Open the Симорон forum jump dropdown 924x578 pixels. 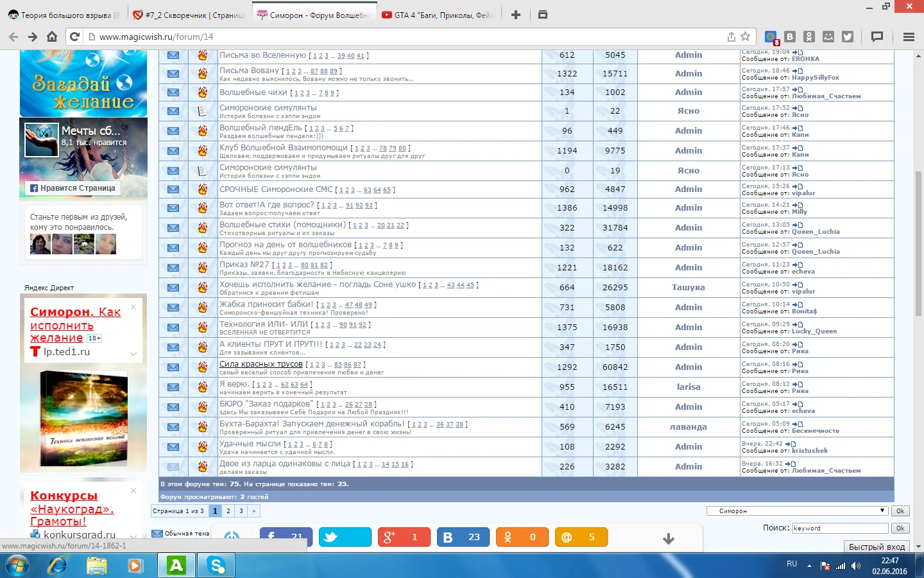(x=797, y=511)
